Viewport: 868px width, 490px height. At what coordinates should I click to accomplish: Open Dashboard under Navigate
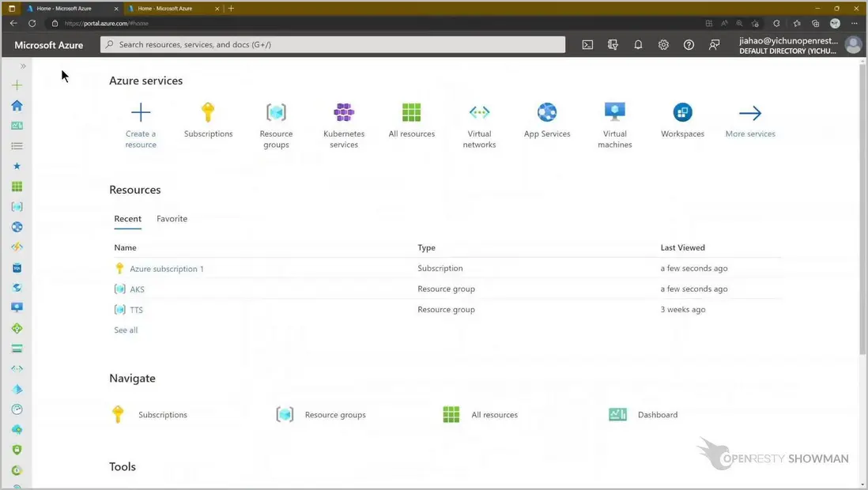(657, 415)
